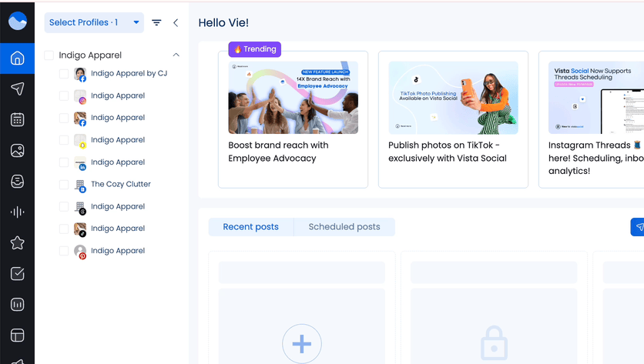This screenshot has width=644, height=364.
Task: Check the Indigo Apparel by CJ checkbox
Action: pyautogui.click(x=64, y=73)
